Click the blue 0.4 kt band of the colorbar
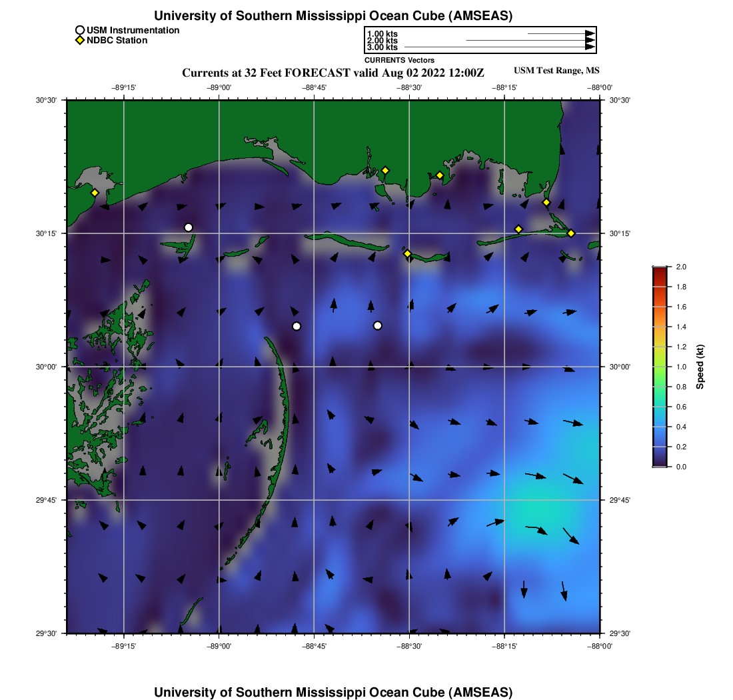This screenshot has width=733, height=700. (660, 427)
